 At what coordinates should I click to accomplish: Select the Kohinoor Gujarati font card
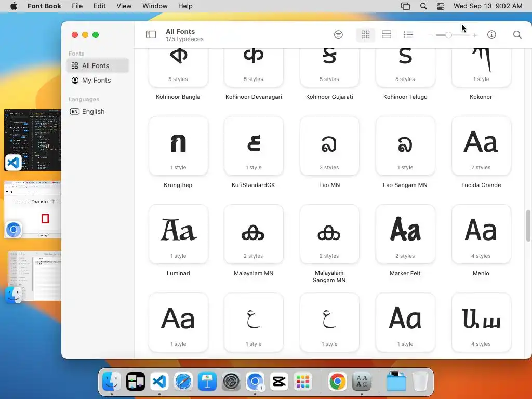(329, 68)
